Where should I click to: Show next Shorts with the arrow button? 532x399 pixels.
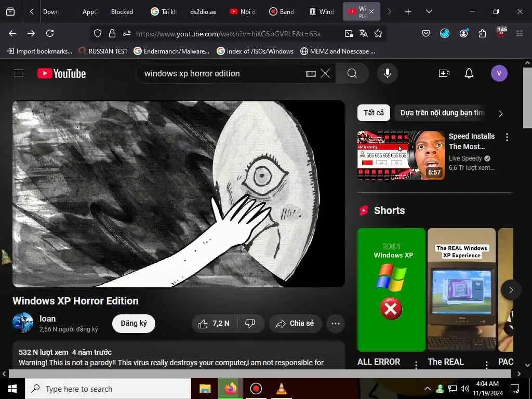[x=511, y=290]
